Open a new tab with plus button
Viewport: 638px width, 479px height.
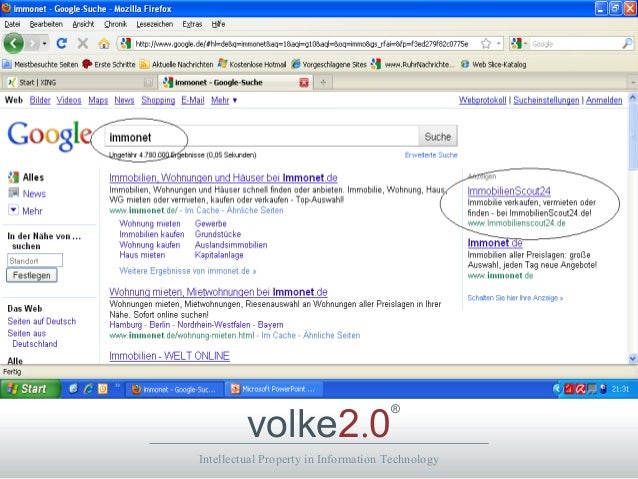click(x=323, y=83)
